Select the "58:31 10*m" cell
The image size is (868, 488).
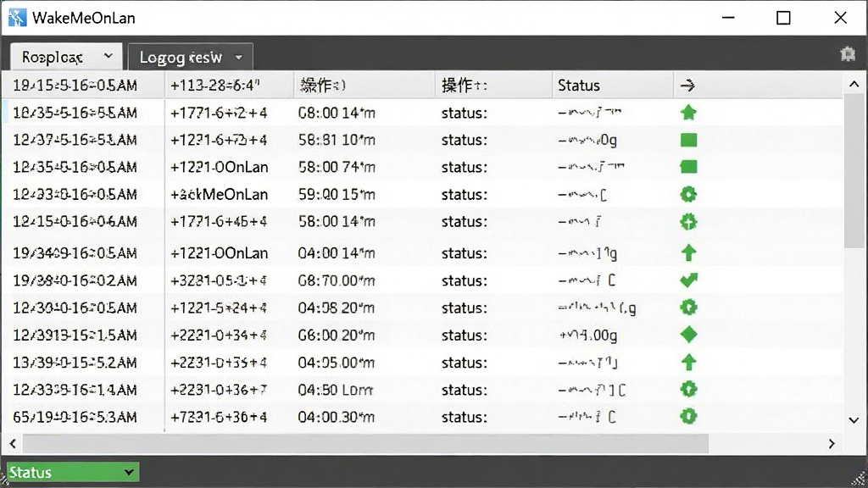point(337,140)
